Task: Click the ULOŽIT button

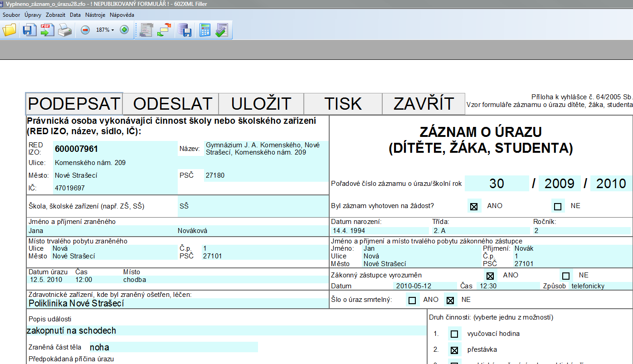Action: click(261, 104)
